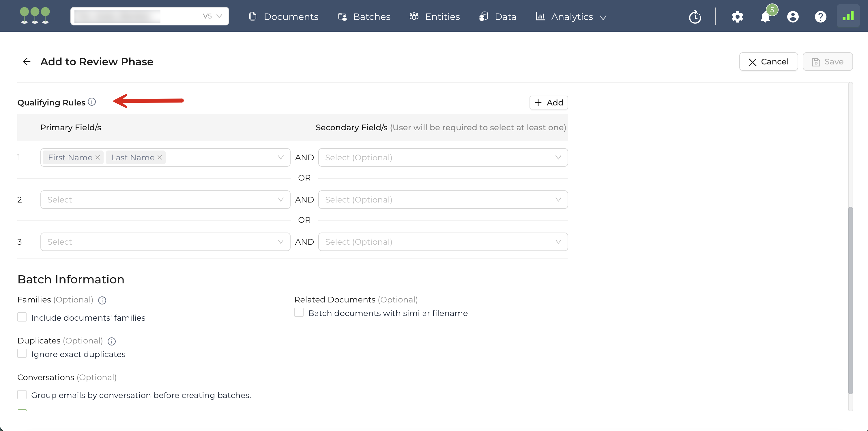Open the user profile icon

[792, 16]
